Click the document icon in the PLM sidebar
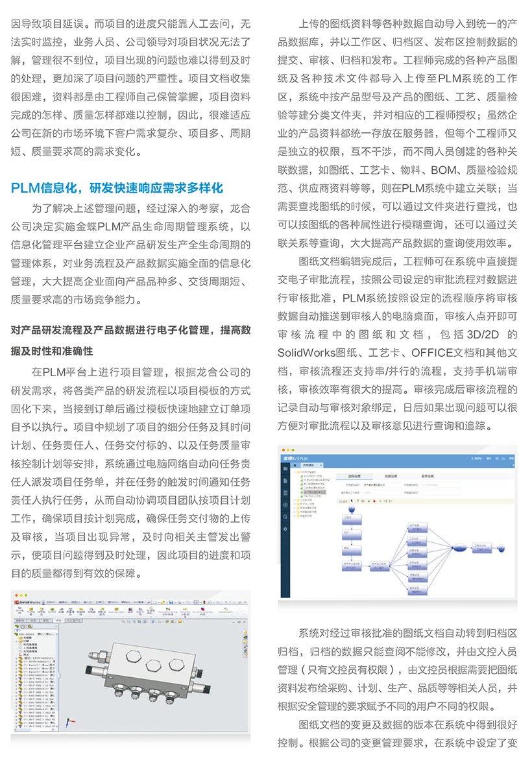 (285, 479)
